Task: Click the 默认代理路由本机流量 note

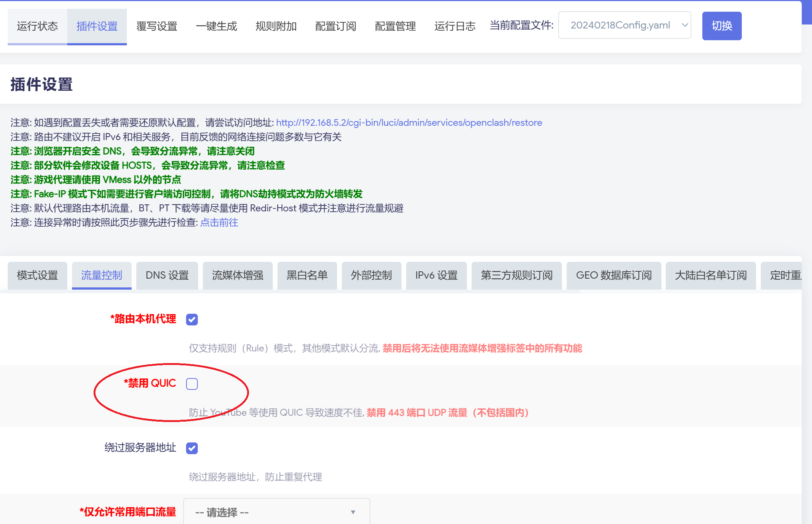Action: pos(207,208)
